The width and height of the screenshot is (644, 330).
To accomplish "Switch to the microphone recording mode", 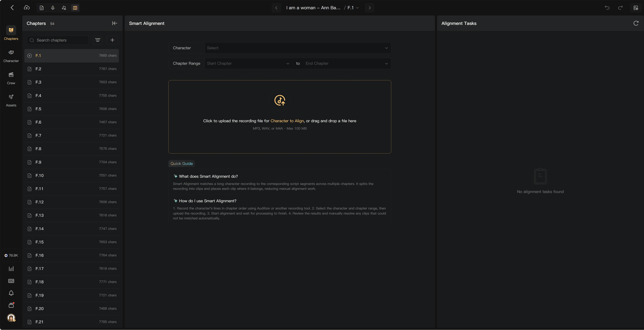I will tap(53, 8).
